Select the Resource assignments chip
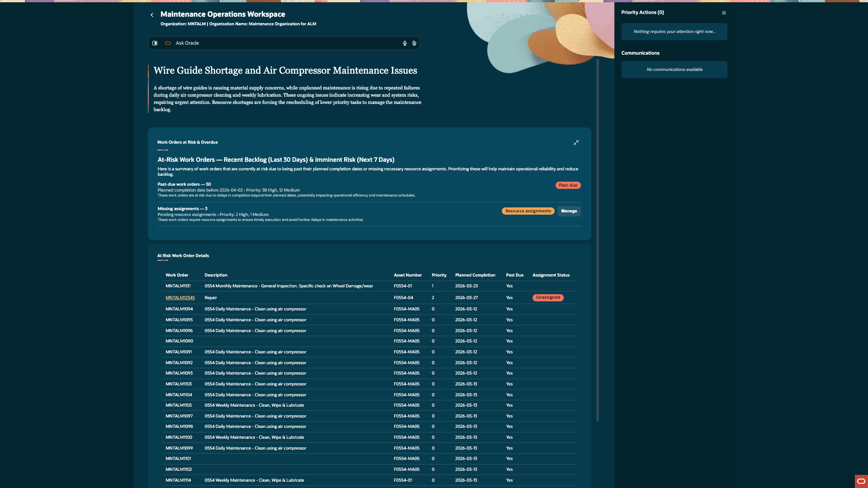The width and height of the screenshot is (868, 488). click(x=528, y=211)
